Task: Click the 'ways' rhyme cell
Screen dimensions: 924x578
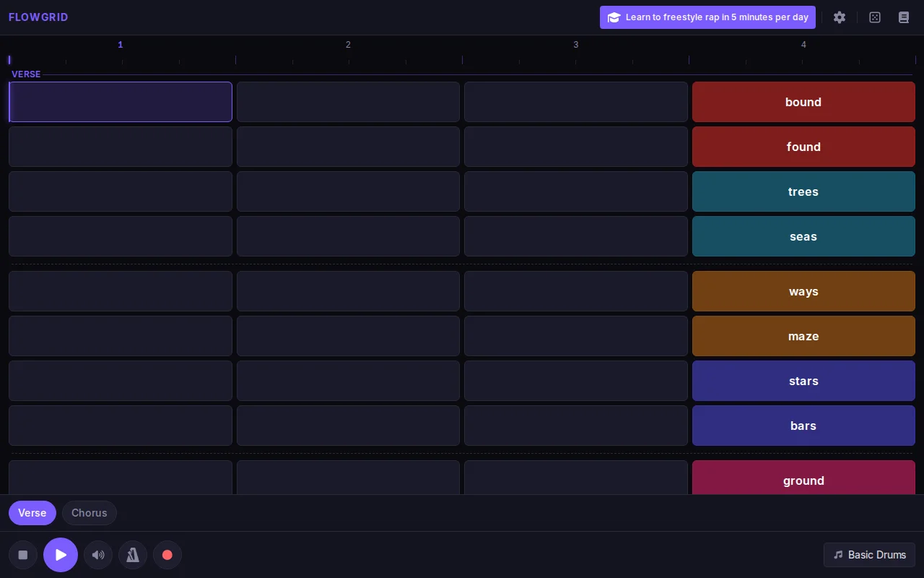Action: pyautogui.click(x=803, y=291)
